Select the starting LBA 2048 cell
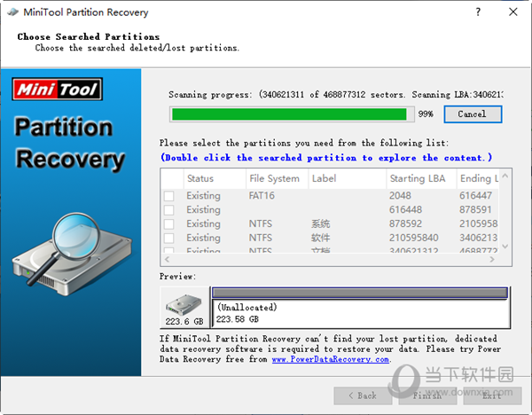The height and width of the screenshot is (415, 532). tap(400, 196)
